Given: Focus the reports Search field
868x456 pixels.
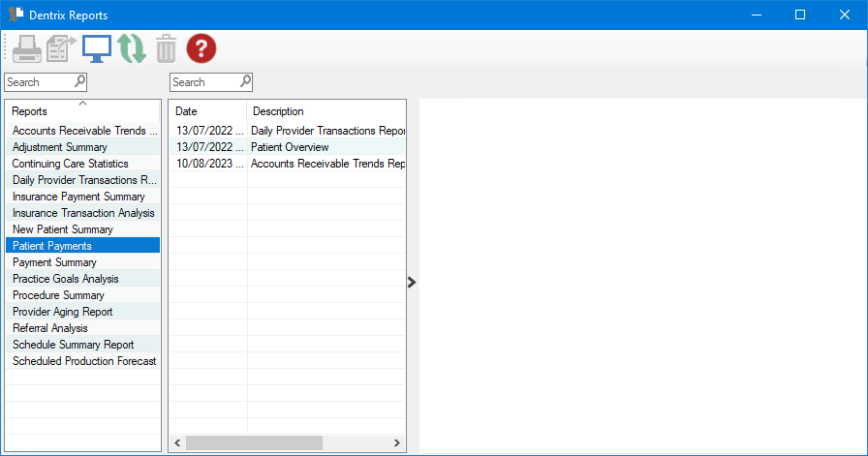Looking at the screenshot, I should (x=40, y=82).
